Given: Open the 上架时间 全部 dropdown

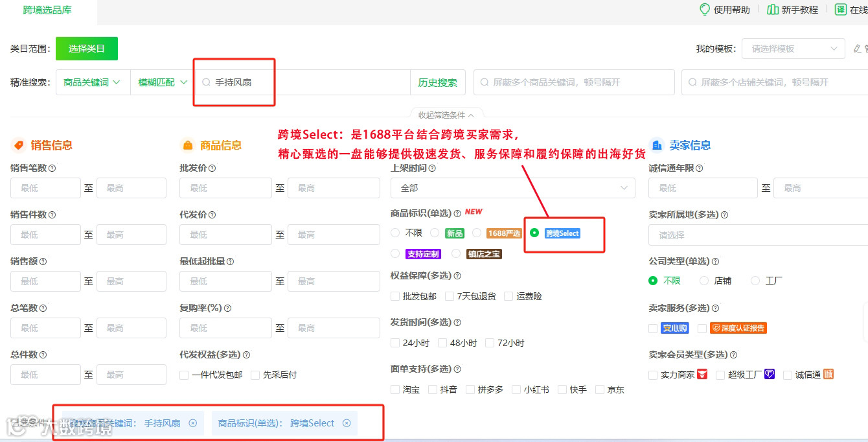Looking at the screenshot, I should tap(512, 188).
